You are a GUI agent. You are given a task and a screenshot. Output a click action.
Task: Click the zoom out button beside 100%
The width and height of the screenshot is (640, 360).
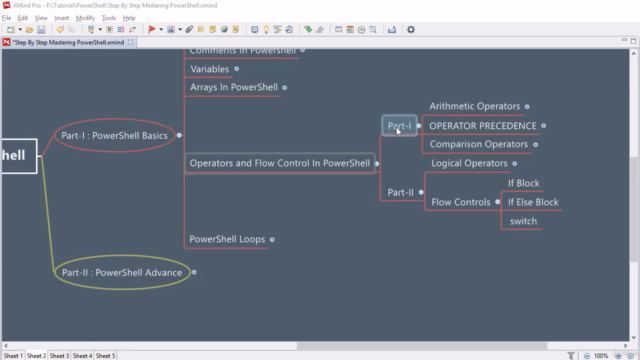(x=587, y=356)
